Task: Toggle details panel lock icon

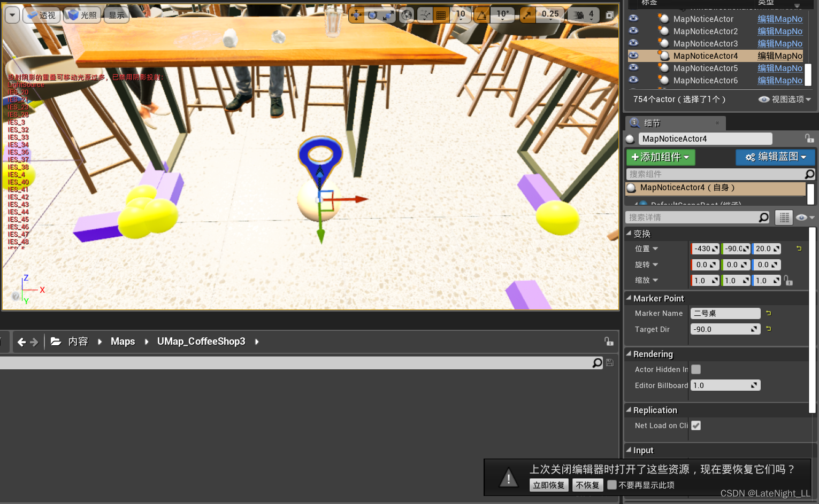Action: pos(809,138)
